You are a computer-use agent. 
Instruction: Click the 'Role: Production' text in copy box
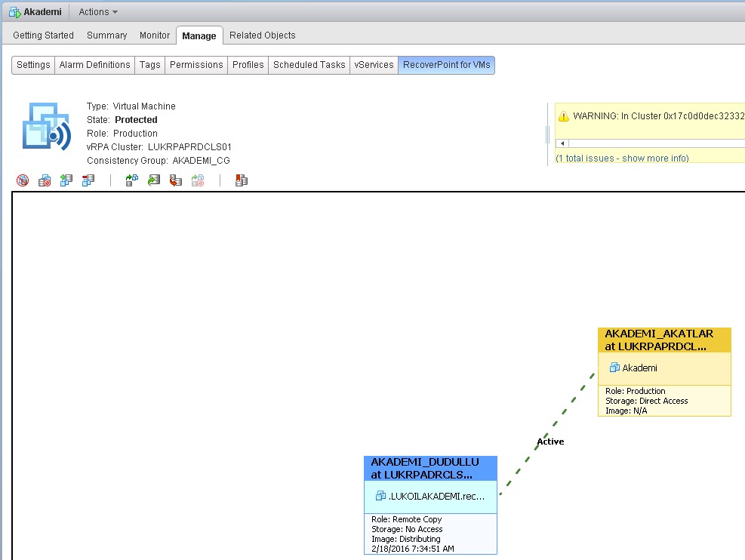636,391
